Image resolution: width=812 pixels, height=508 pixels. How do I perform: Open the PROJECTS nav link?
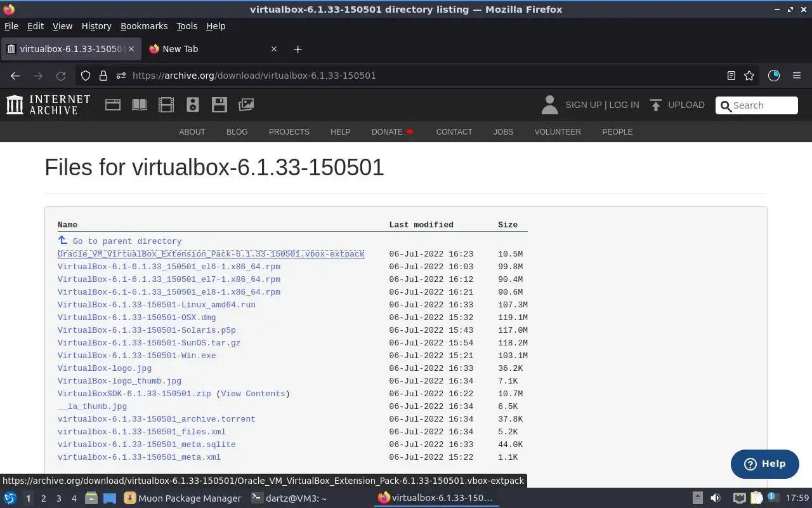[x=289, y=132]
